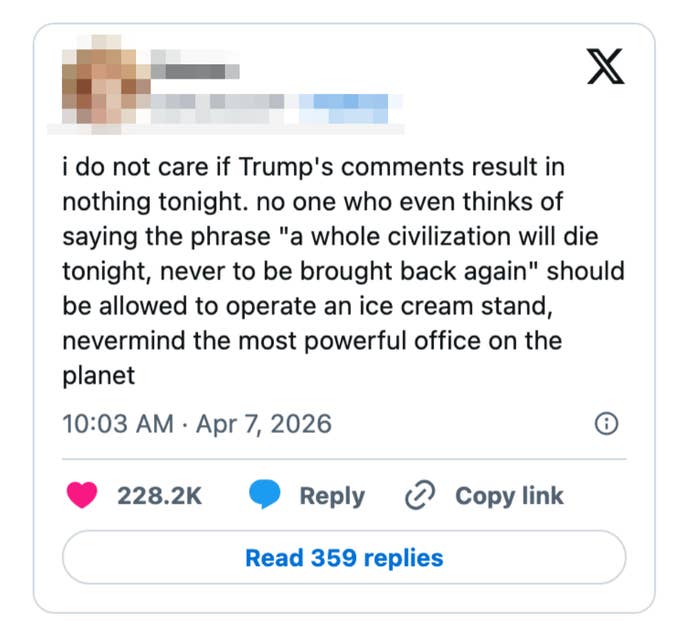The image size is (700, 638).
Task: Click the Reply text label
Action: (332, 496)
